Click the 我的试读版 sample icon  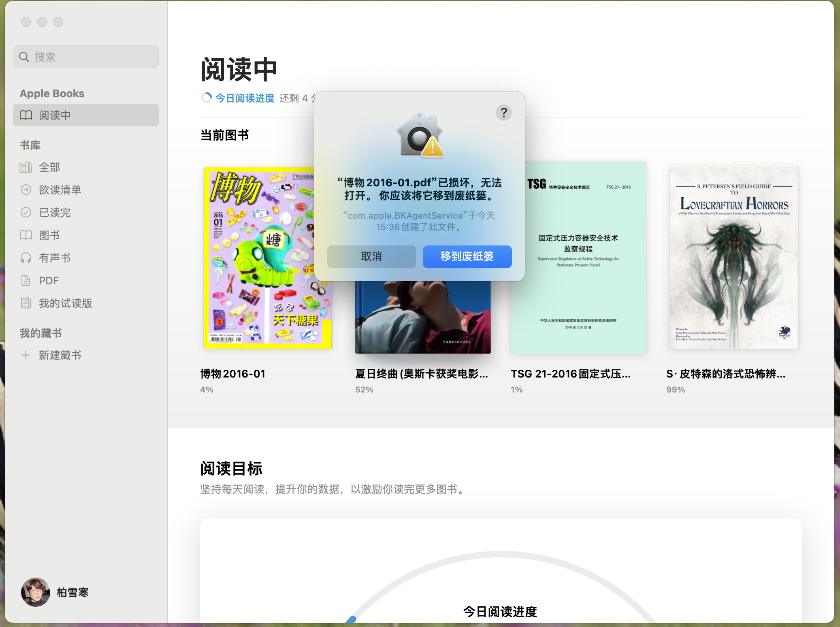(26, 303)
